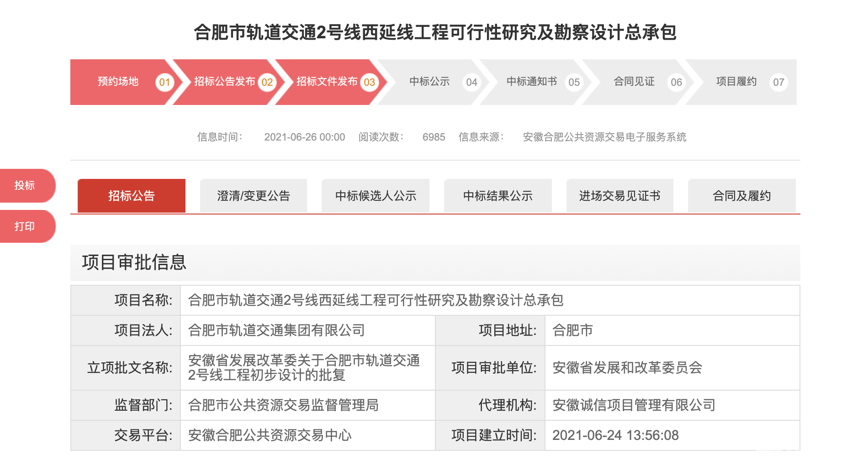Click 合肥市轨道交通集团有限公司 cell
This screenshot has height=460, width=868.
point(308,330)
